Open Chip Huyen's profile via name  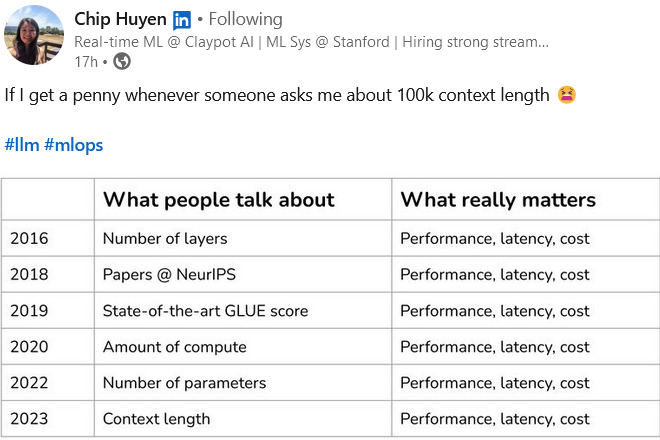coord(120,19)
